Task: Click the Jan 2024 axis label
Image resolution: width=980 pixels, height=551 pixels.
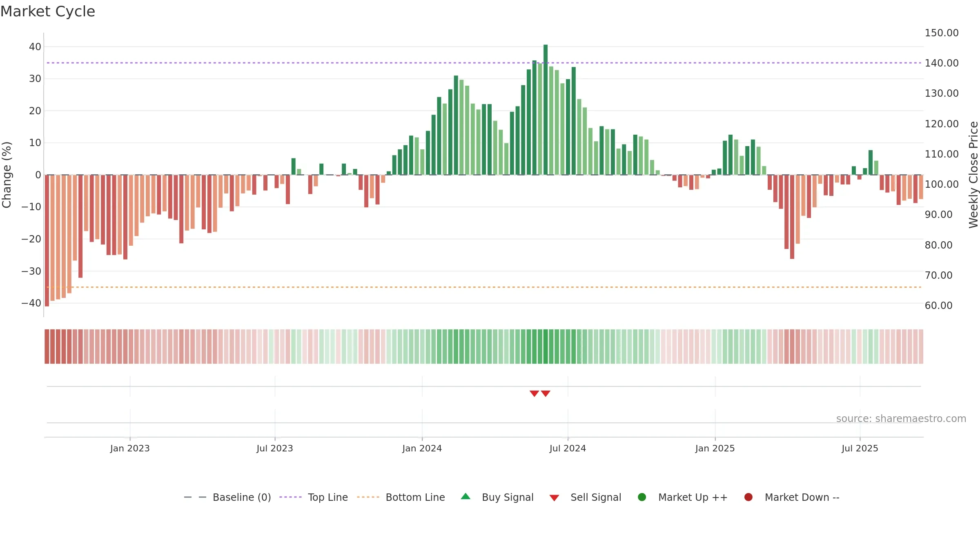Action: 422,448
